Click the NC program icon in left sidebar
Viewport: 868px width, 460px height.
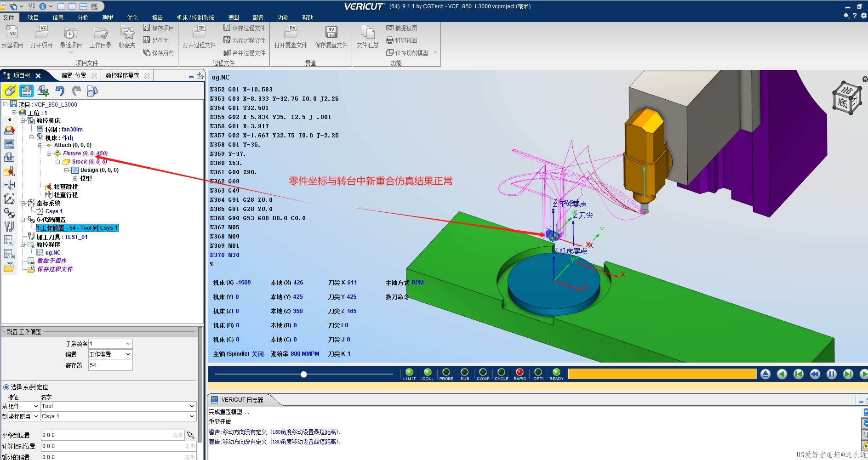click(x=9, y=240)
